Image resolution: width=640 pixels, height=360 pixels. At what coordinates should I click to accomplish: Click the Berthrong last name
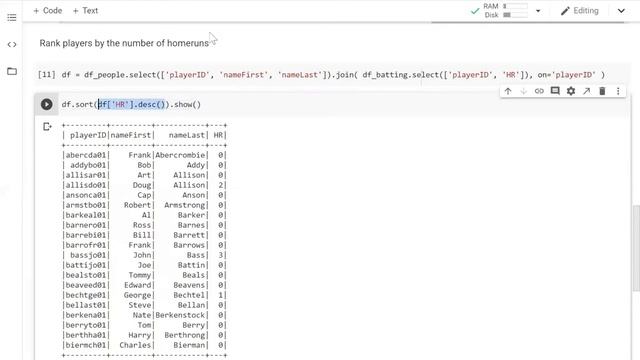[x=184, y=335]
